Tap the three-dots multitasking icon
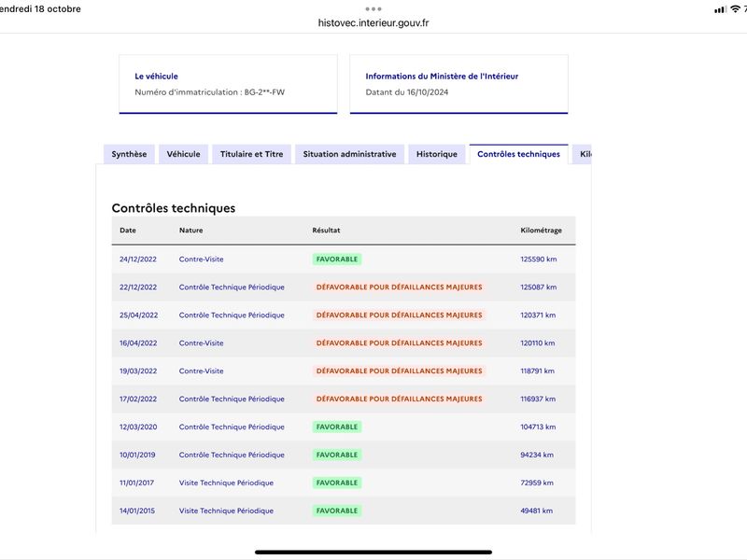Screen dimensions: 747x560 373,8
